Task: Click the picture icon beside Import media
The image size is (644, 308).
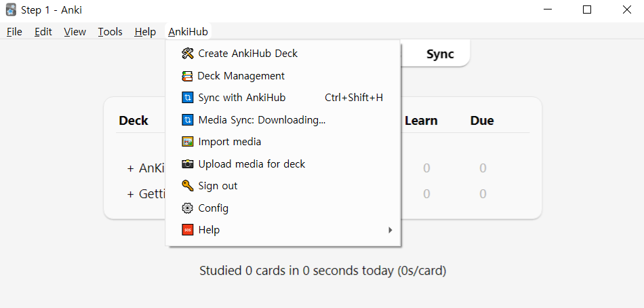Action: 187,142
